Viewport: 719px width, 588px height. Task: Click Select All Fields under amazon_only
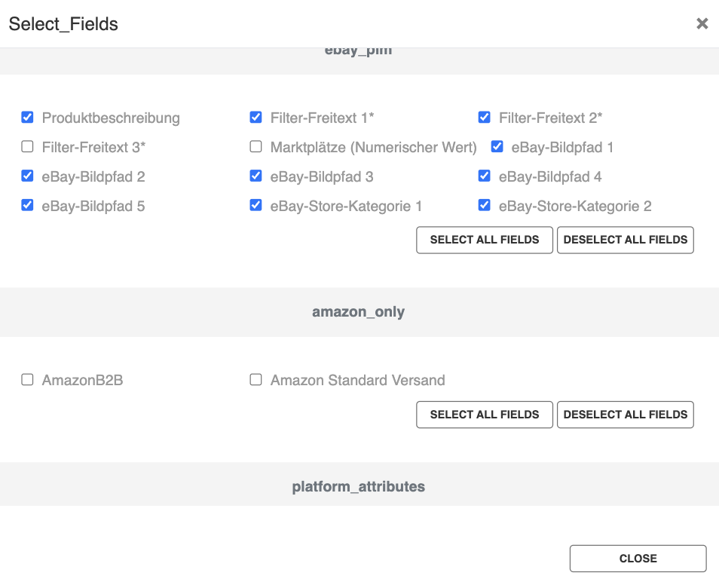485,415
